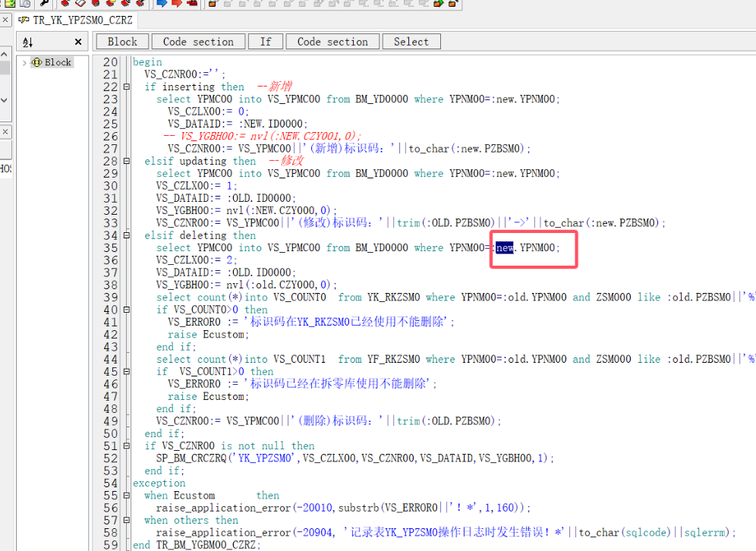Click 'nvl(:old.CZY000,0)' on line 38
The image size is (756, 551).
point(282,285)
